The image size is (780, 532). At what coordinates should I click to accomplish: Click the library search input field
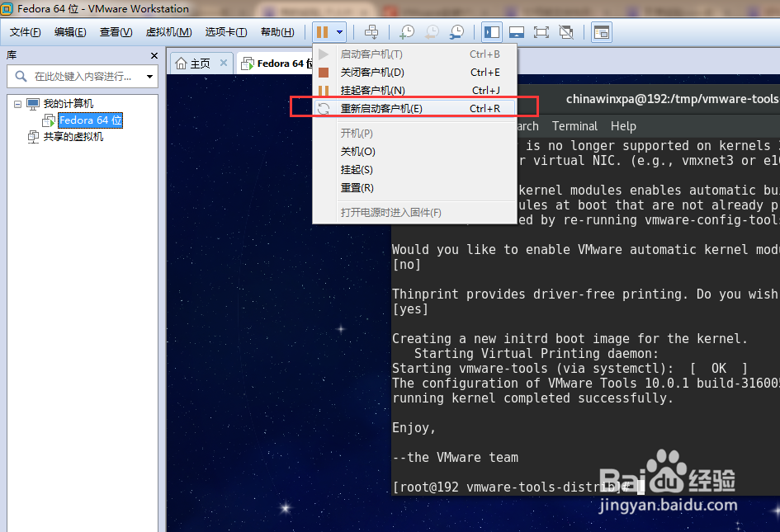click(82, 77)
